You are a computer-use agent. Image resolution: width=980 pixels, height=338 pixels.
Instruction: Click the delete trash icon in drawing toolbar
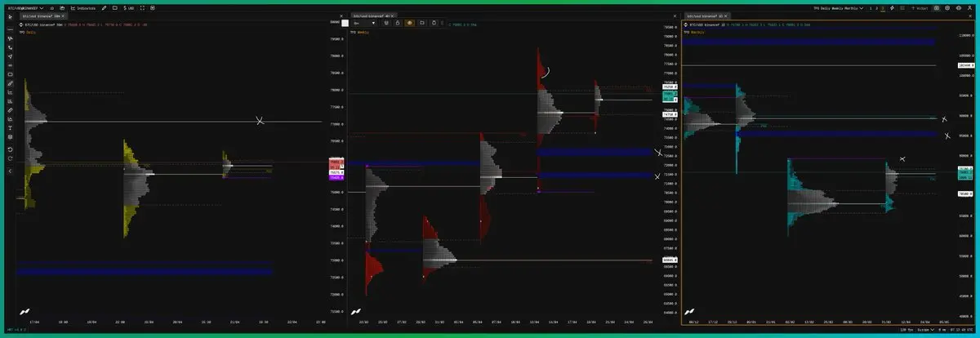434,23
